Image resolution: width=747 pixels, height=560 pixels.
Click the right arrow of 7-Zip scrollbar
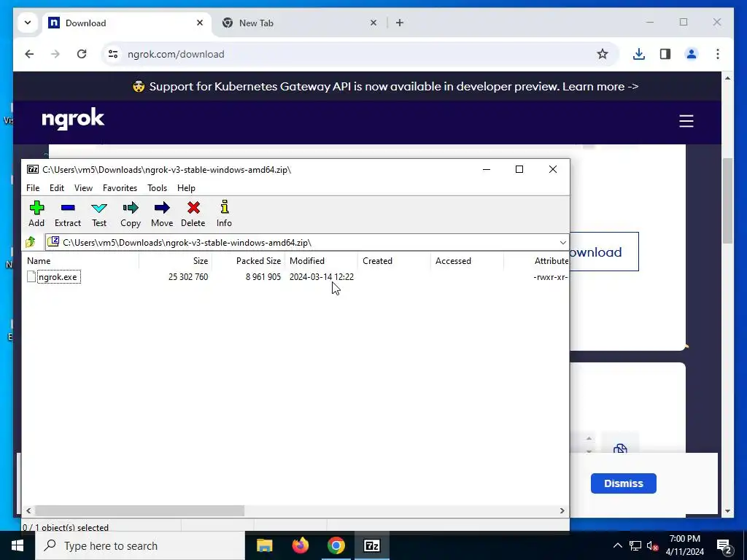562,510
